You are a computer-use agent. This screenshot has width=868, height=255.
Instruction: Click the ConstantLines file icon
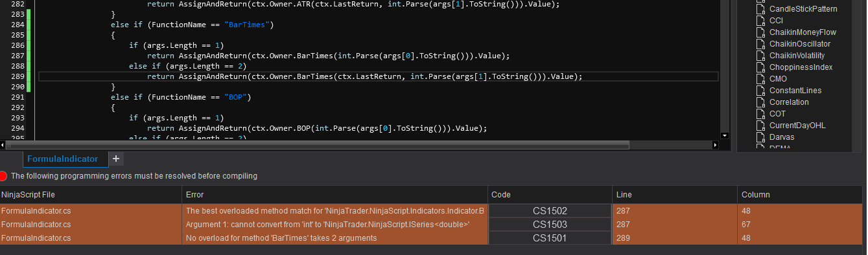(x=761, y=91)
